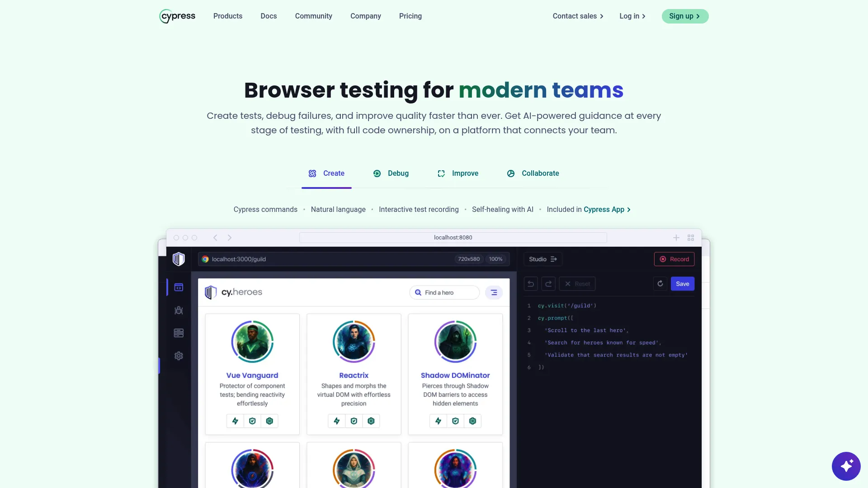Click the Contact sales link
The height and width of the screenshot is (488, 868).
[x=578, y=16]
